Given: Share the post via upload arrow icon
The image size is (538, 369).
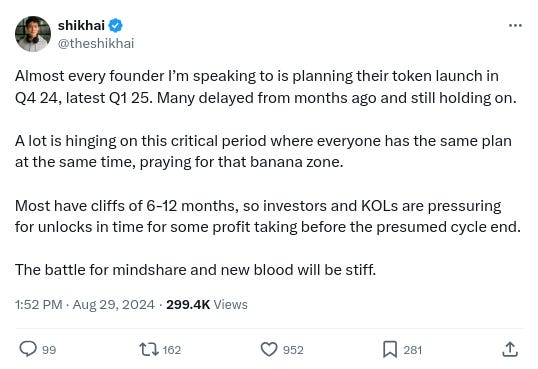Looking at the screenshot, I should 510,349.
